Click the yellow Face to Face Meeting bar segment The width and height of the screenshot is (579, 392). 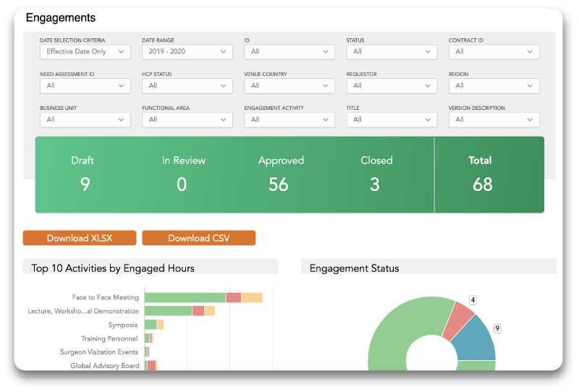pos(252,297)
